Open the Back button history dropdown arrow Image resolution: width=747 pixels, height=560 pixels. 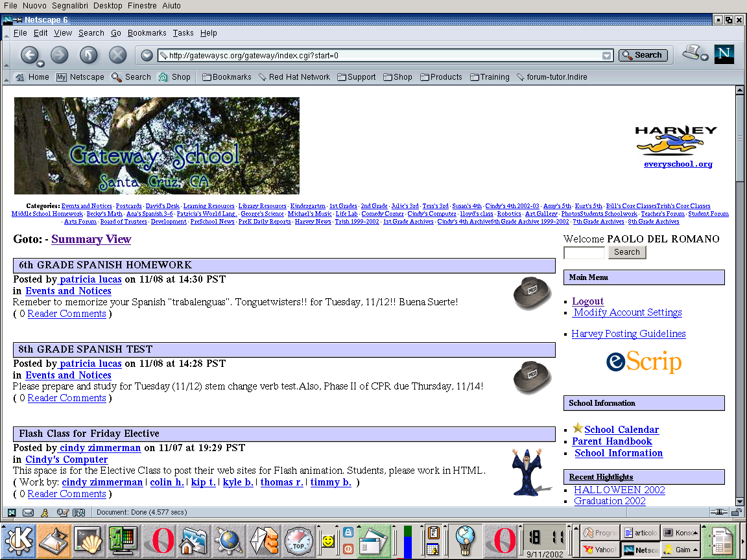pyautogui.click(x=40, y=64)
